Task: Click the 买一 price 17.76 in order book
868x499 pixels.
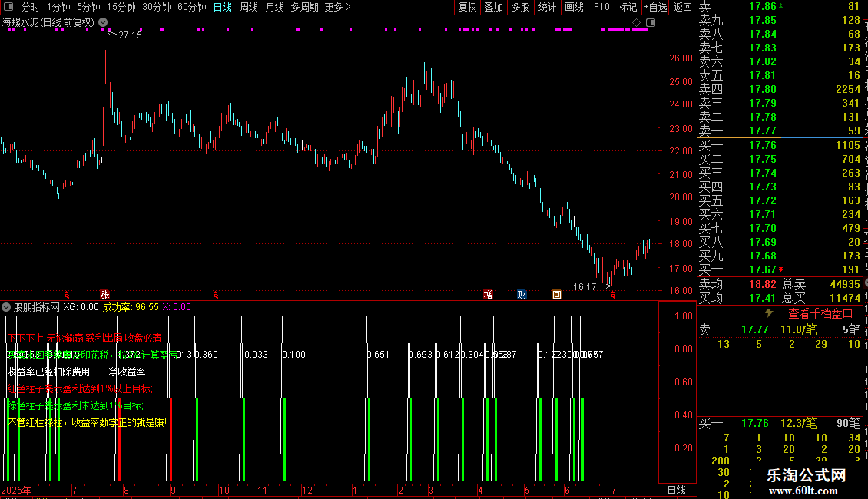Action: click(x=762, y=145)
